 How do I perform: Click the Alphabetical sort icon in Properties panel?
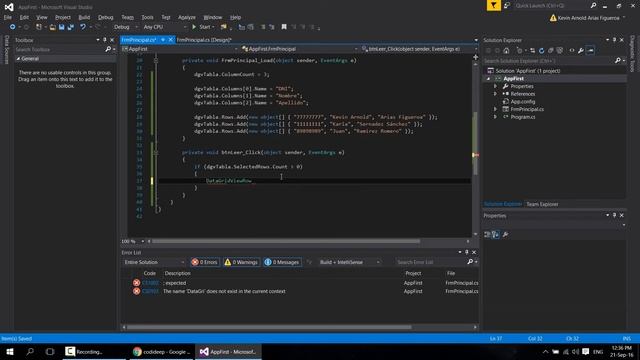496,234
